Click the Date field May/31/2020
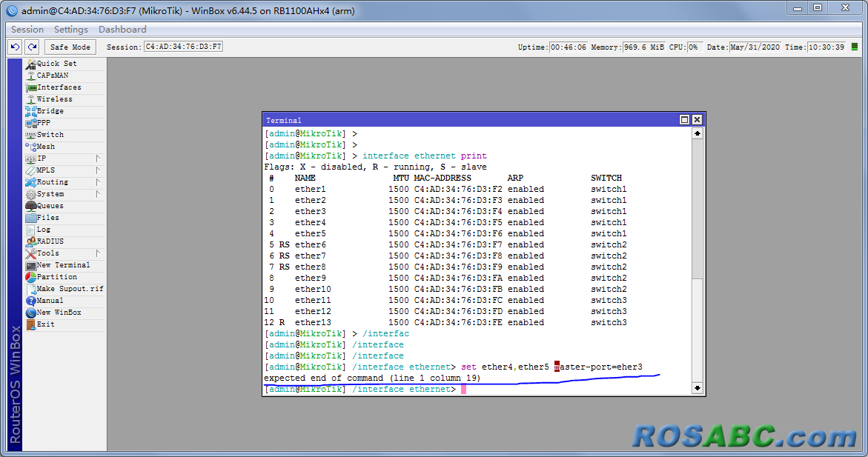The image size is (868, 457). [x=755, y=47]
